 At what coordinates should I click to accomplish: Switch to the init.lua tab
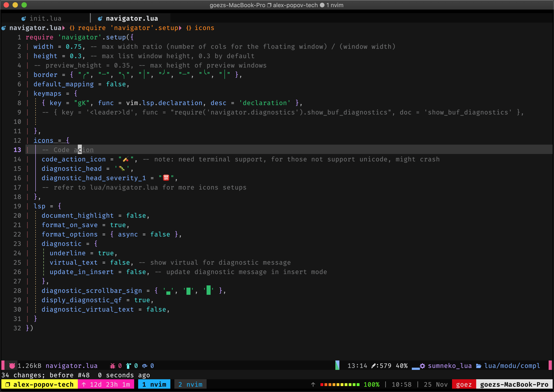click(45, 18)
